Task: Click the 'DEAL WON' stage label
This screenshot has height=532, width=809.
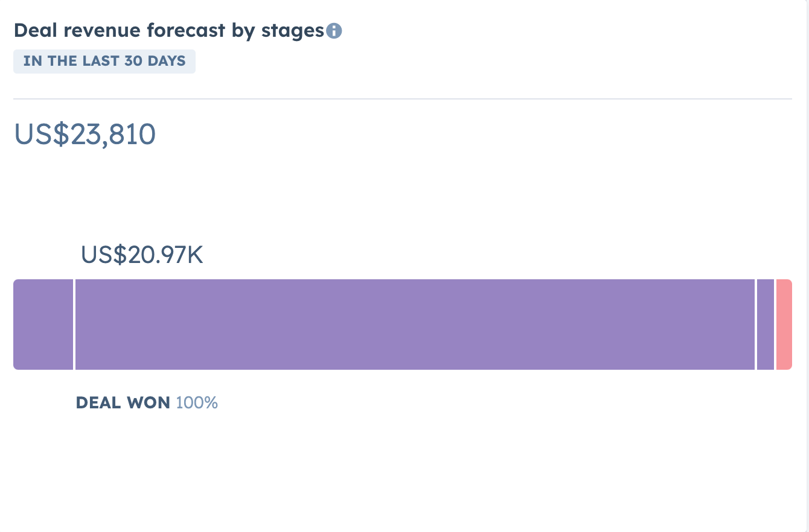Action: 123,402
